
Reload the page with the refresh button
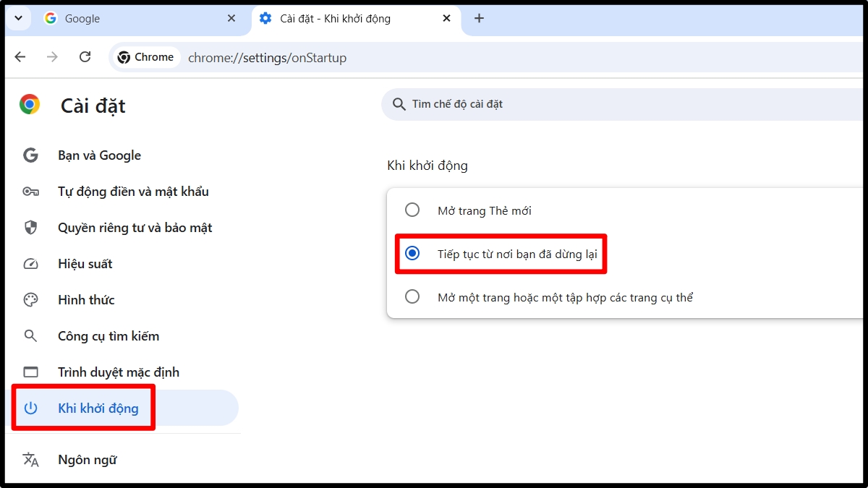(x=85, y=57)
